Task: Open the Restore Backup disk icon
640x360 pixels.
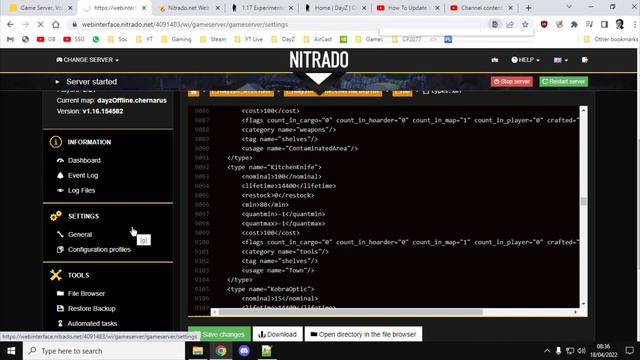Action: point(60,309)
